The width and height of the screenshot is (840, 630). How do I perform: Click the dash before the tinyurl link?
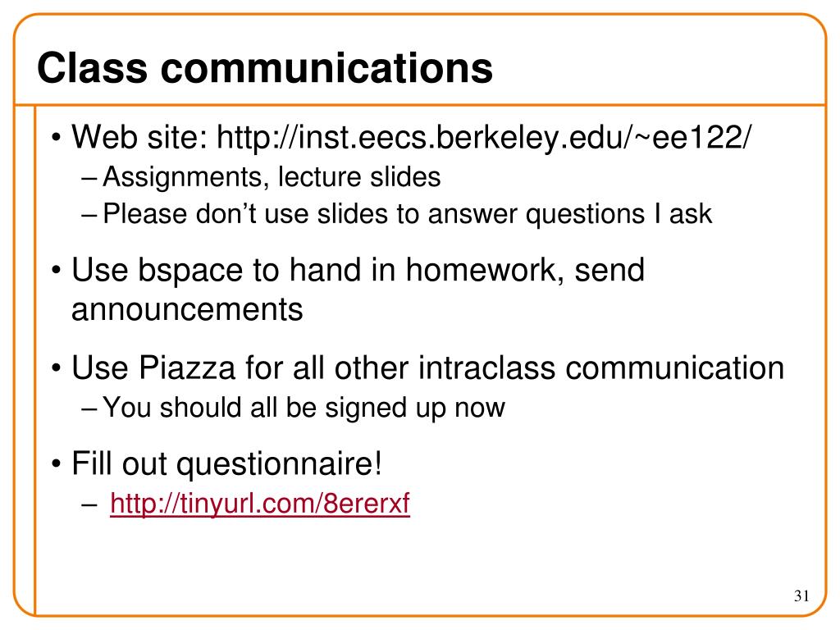pyautogui.click(x=89, y=505)
